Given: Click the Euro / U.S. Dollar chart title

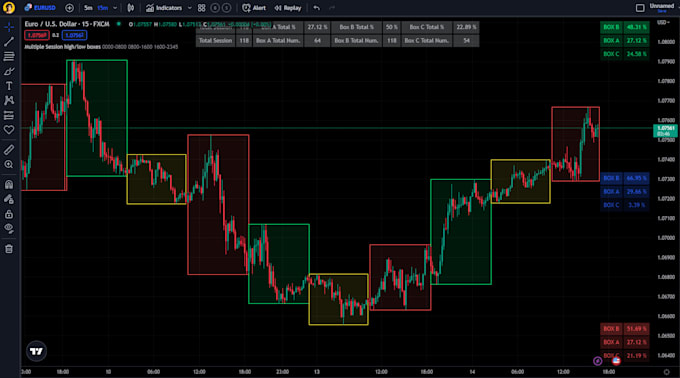Looking at the screenshot, I should click(x=67, y=24).
